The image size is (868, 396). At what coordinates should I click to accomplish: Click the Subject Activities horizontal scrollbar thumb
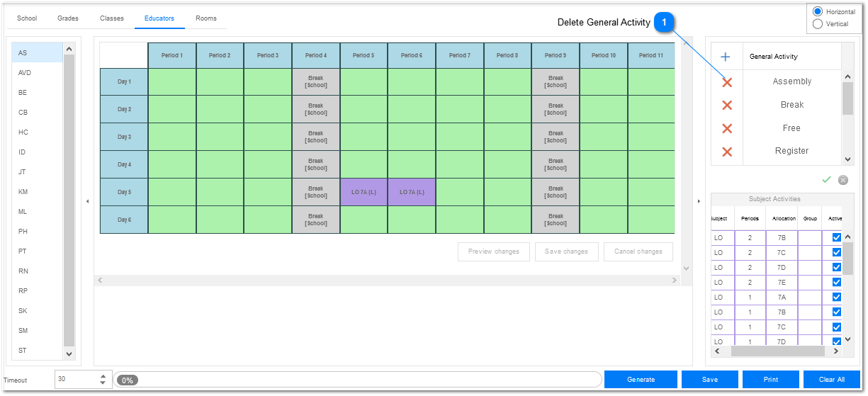(777, 351)
